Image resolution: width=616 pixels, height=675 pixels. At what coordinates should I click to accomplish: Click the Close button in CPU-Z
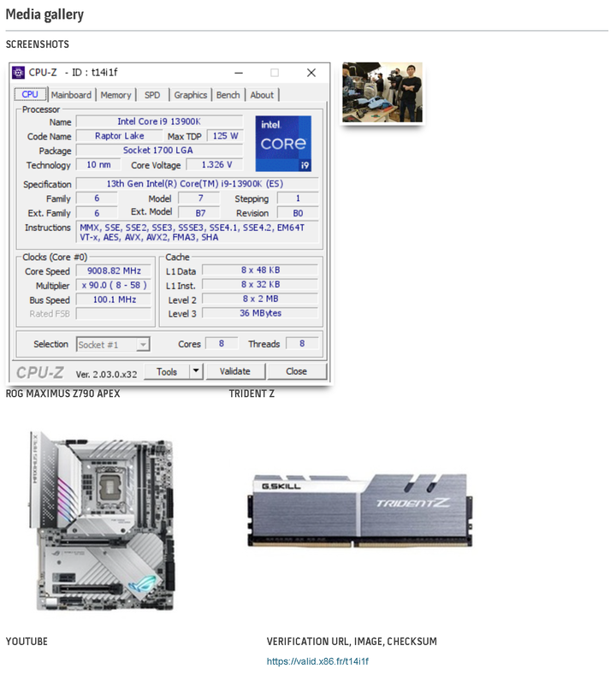pyautogui.click(x=297, y=371)
